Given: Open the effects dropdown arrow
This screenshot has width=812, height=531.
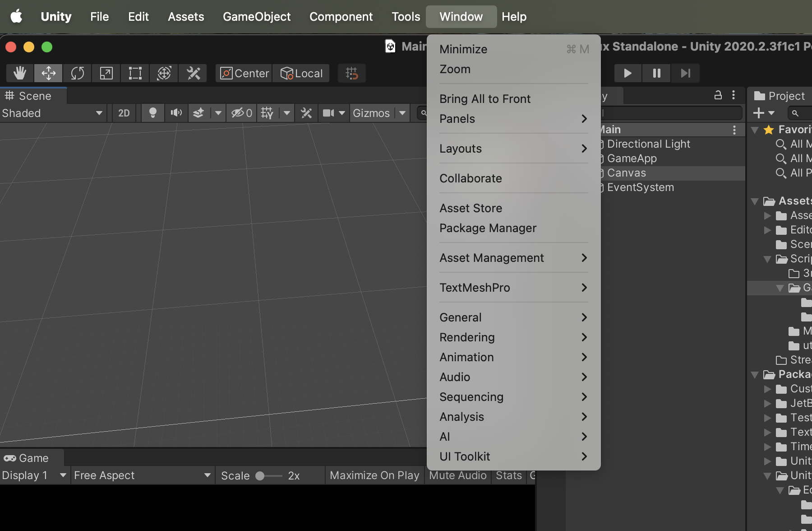Looking at the screenshot, I should click(x=218, y=113).
